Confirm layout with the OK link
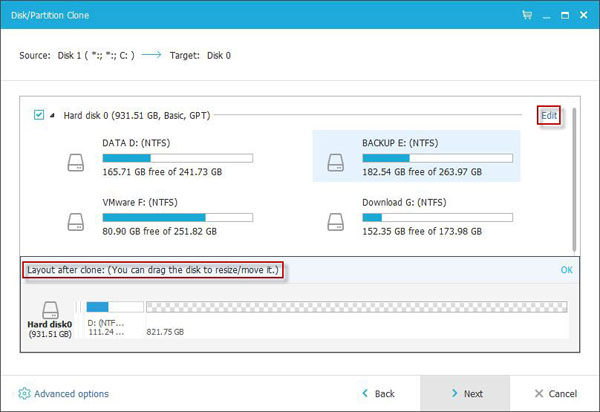600x412 pixels. tap(566, 270)
